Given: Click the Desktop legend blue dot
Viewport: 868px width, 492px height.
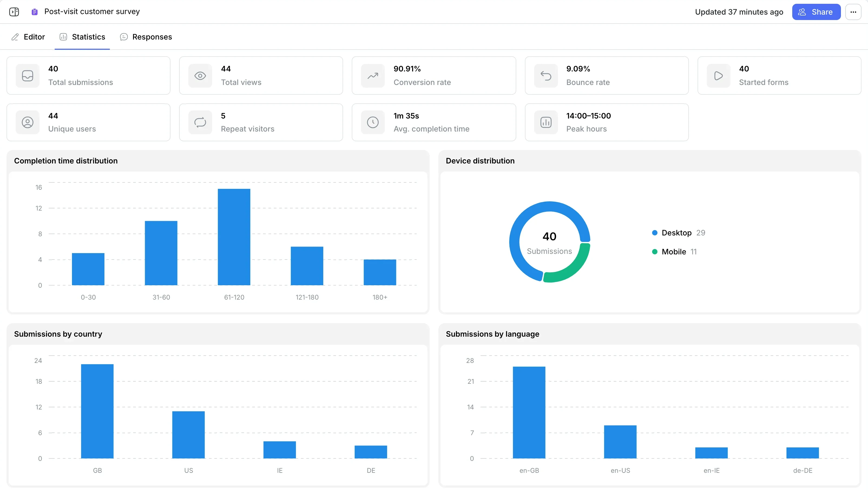Looking at the screenshot, I should click(655, 233).
